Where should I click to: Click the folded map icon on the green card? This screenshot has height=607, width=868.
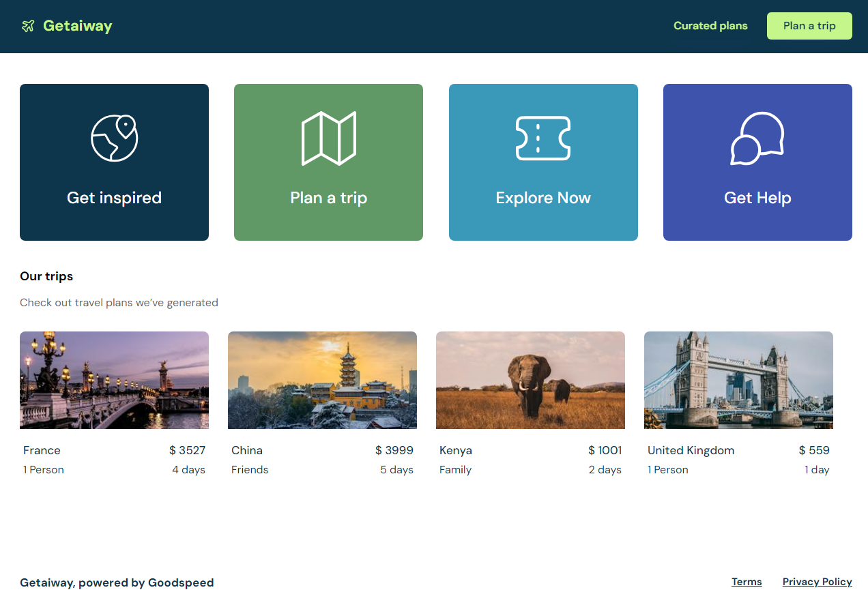(x=329, y=138)
